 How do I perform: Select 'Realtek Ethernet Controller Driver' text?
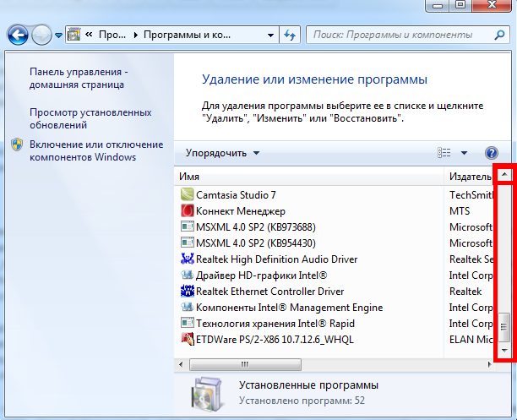270,292
